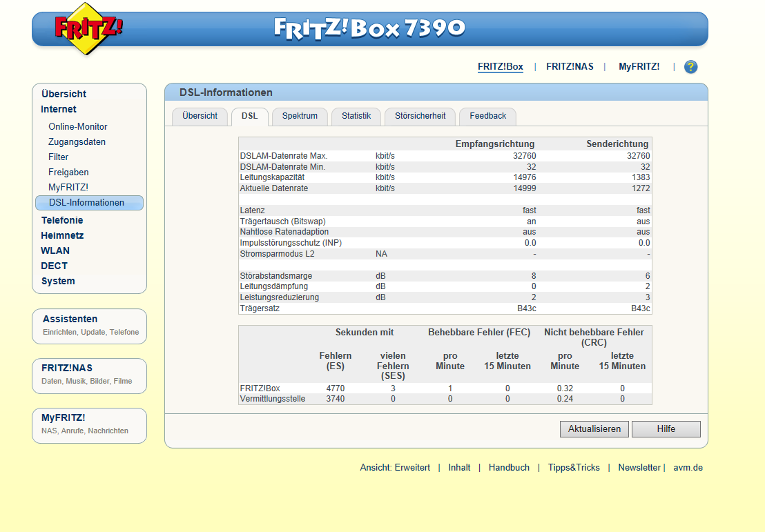Click the Senderichtung Leitungskapazität value 1383
Viewport: 765px width, 532px height.
[641, 177]
